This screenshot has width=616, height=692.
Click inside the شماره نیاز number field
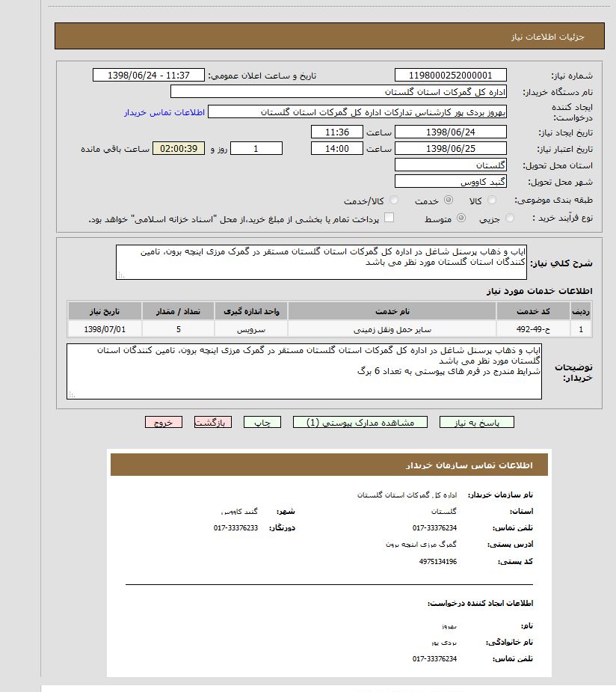(449, 75)
